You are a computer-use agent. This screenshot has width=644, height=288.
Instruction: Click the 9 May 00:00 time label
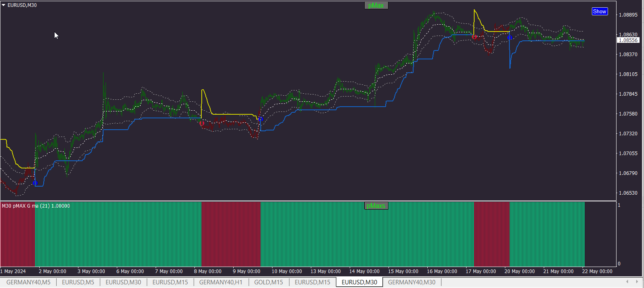246,271
